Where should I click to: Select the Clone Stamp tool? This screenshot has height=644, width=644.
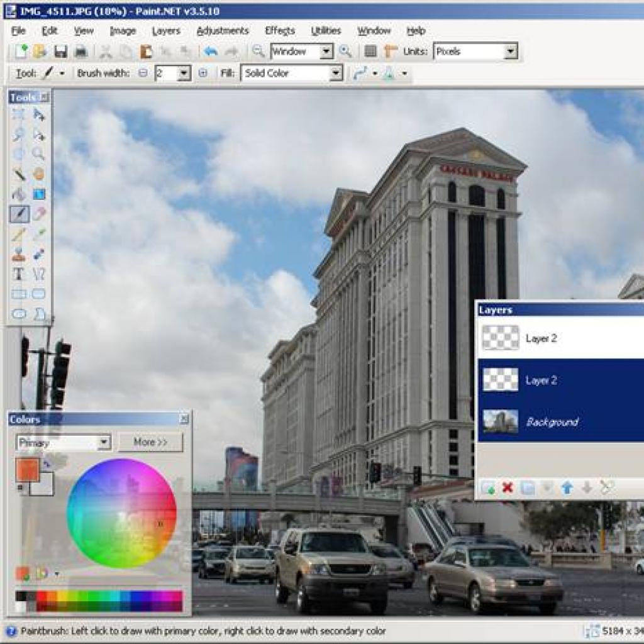coord(18,254)
